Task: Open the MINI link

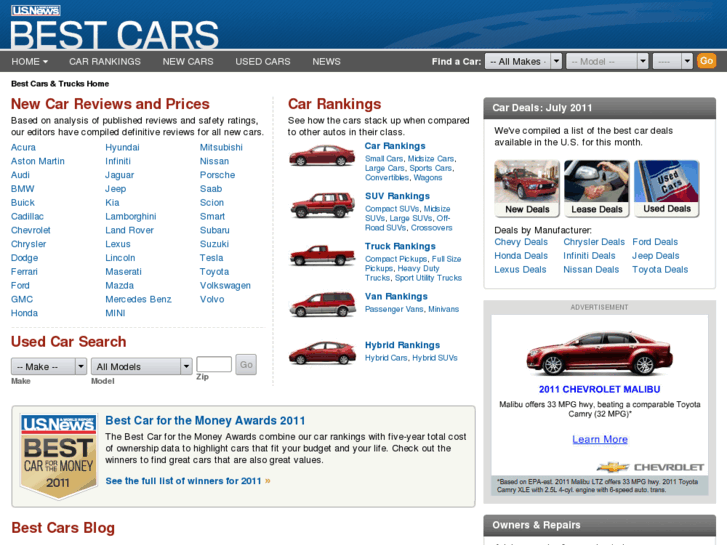Action: coord(115,313)
